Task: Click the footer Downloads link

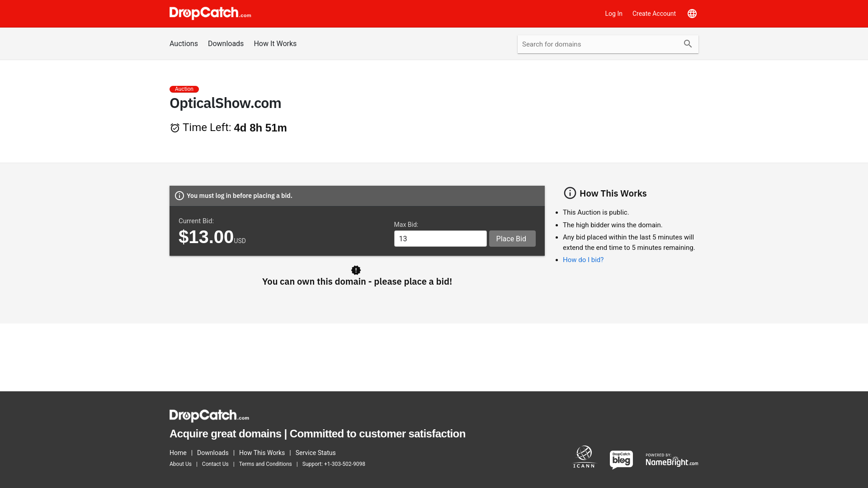Action: [x=212, y=453]
